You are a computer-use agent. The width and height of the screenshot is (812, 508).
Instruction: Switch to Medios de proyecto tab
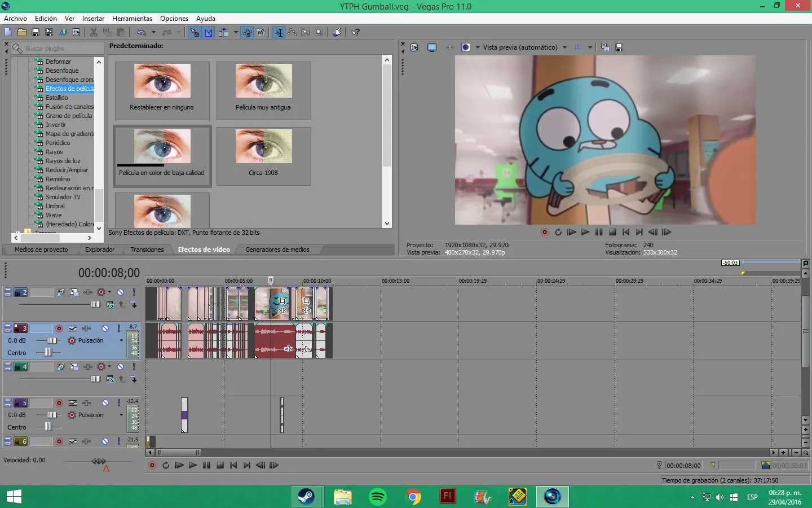pyautogui.click(x=41, y=249)
